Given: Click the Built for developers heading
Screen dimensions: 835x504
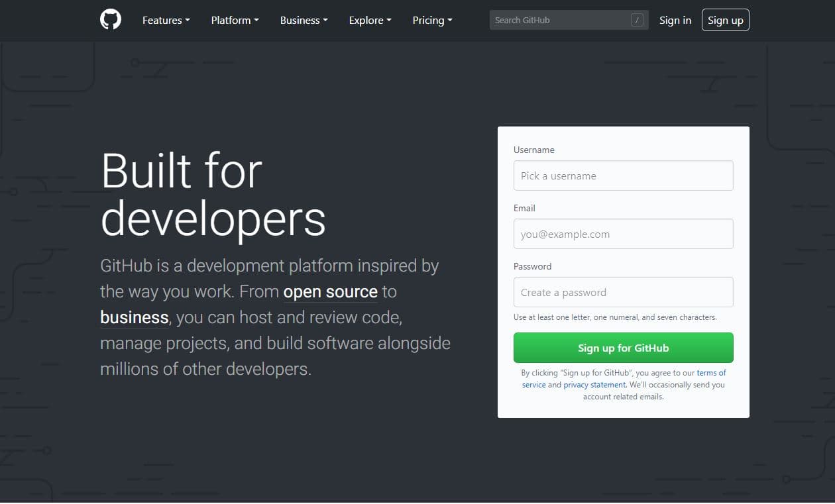Looking at the screenshot, I should click(x=213, y=194).
